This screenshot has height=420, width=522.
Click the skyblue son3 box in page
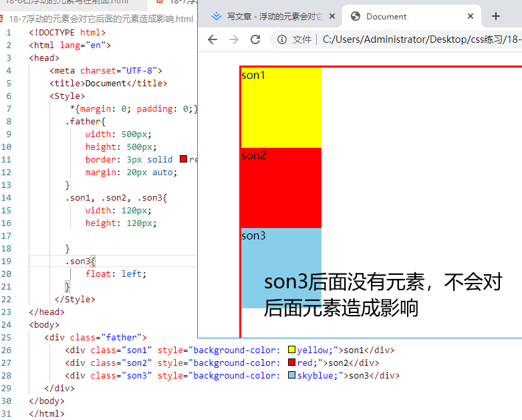coord(281,268)
